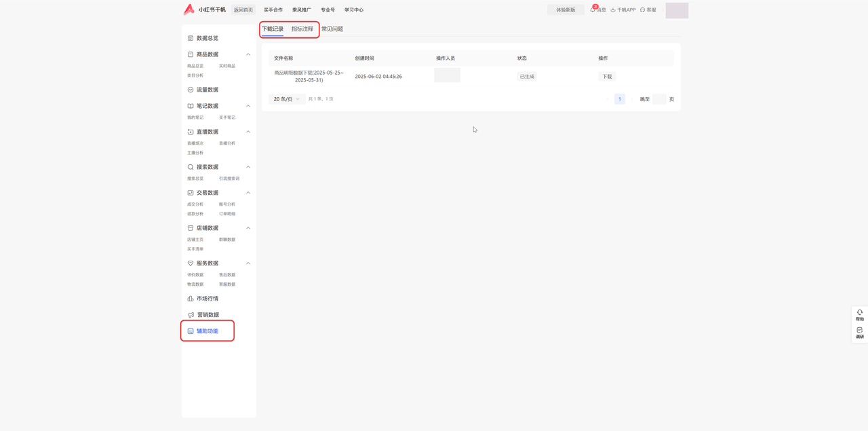Screen dimensions: 868x431
Task: Switch to the 指标注释 tab
Action: tap(302, 29)
